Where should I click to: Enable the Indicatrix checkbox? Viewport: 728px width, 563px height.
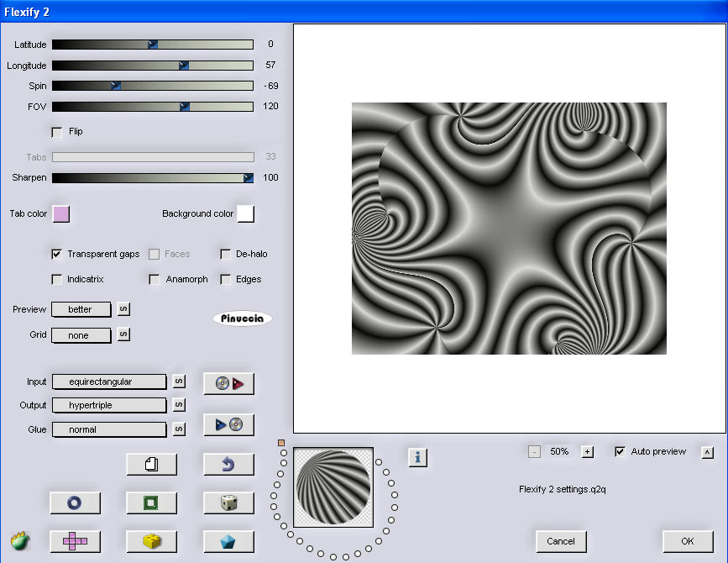56,279
